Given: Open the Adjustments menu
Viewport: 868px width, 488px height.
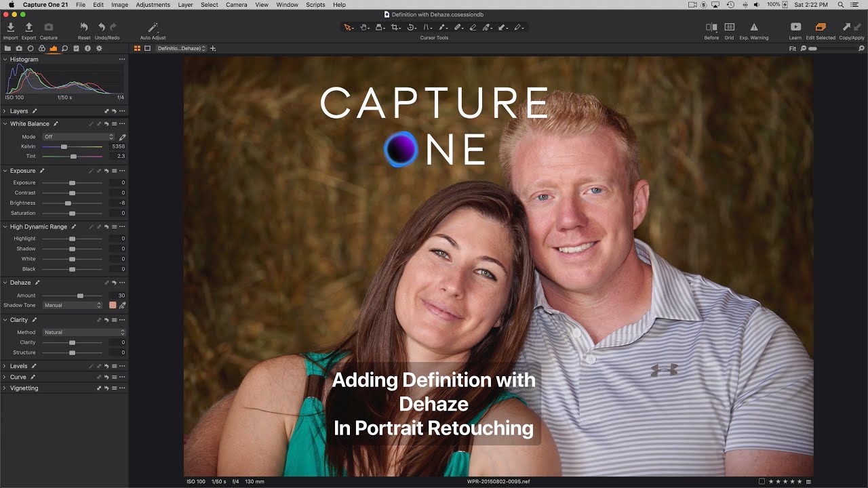Looking at the screenshot, I should pos(153,5).
